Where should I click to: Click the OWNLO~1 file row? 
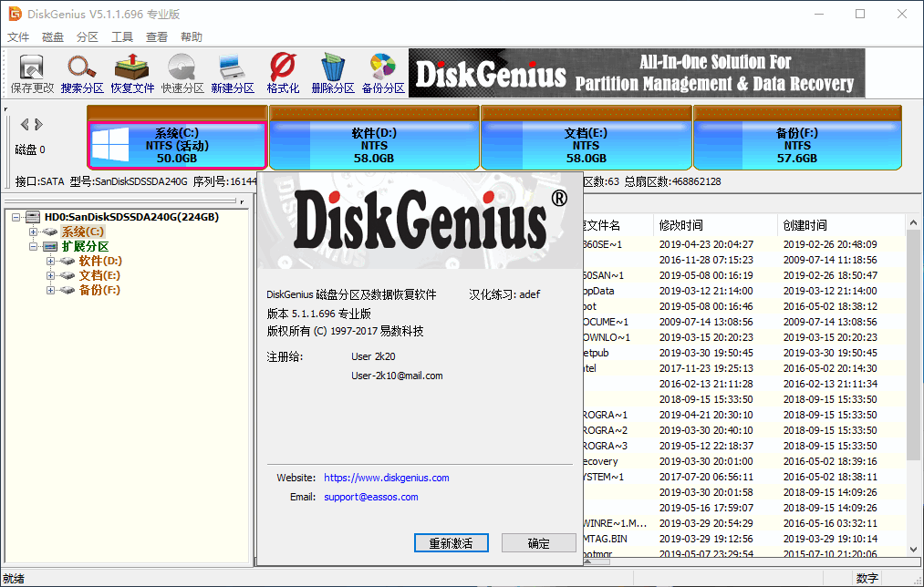(x=745, y=337)
